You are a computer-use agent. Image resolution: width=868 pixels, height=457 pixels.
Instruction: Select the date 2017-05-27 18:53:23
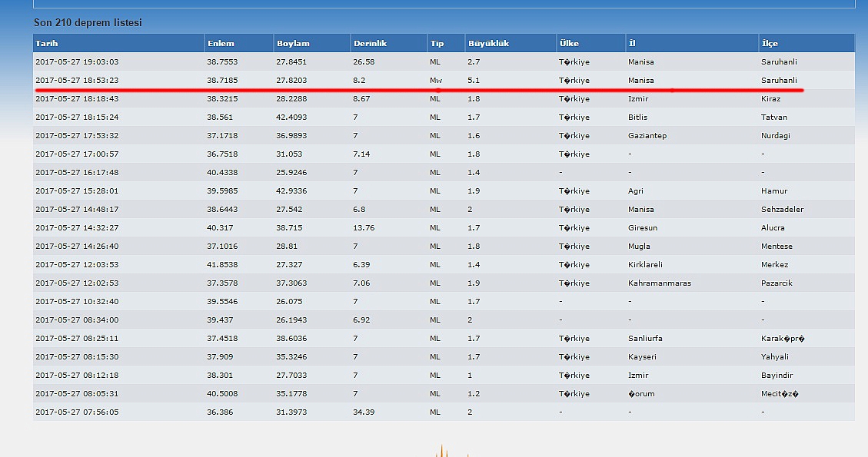pos(77,80)
